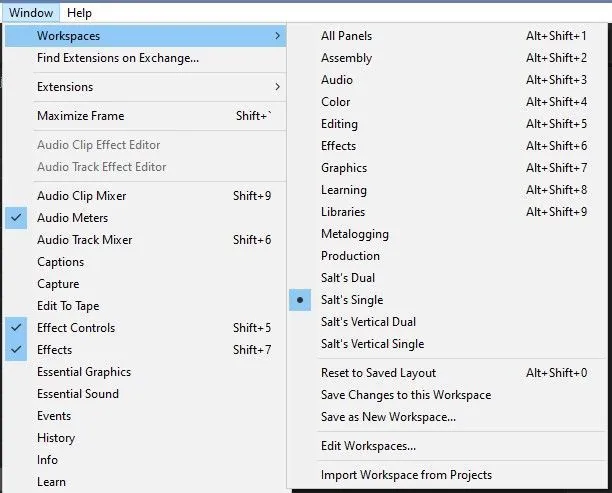
Task: Select Maximize Frame option
Action: pos(81,116)
